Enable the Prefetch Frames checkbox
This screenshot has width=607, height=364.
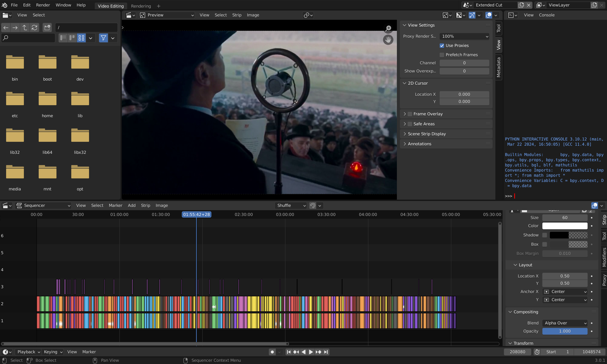[442, 55]
